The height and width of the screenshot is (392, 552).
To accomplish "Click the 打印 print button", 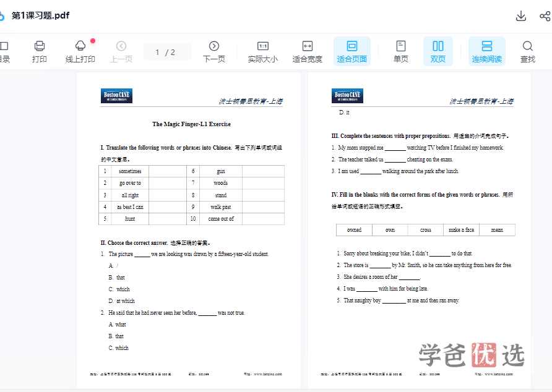I will 40,52.
